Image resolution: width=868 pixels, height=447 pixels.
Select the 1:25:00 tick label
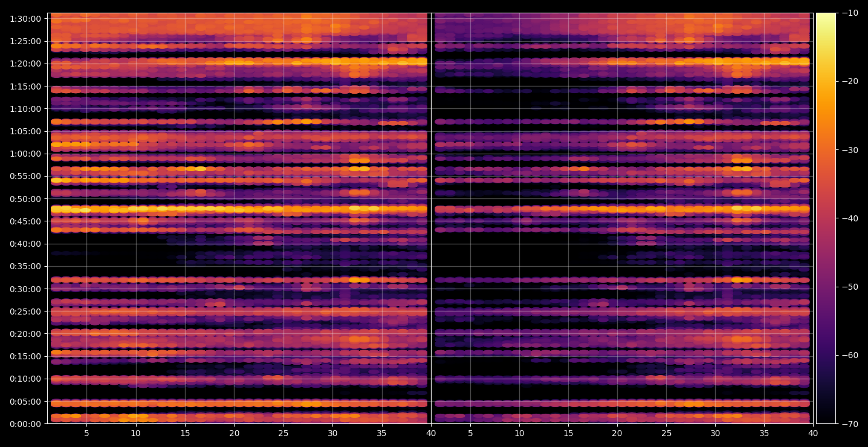(25, 41)
